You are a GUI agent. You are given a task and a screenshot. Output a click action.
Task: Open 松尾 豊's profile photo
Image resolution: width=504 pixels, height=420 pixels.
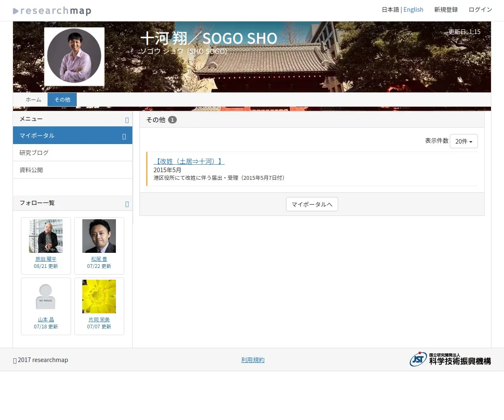pyautogui.click(x=99, y=236)
